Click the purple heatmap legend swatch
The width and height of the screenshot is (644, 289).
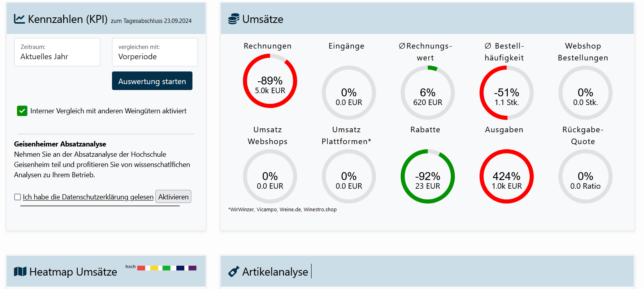click(x=192, y=268)
